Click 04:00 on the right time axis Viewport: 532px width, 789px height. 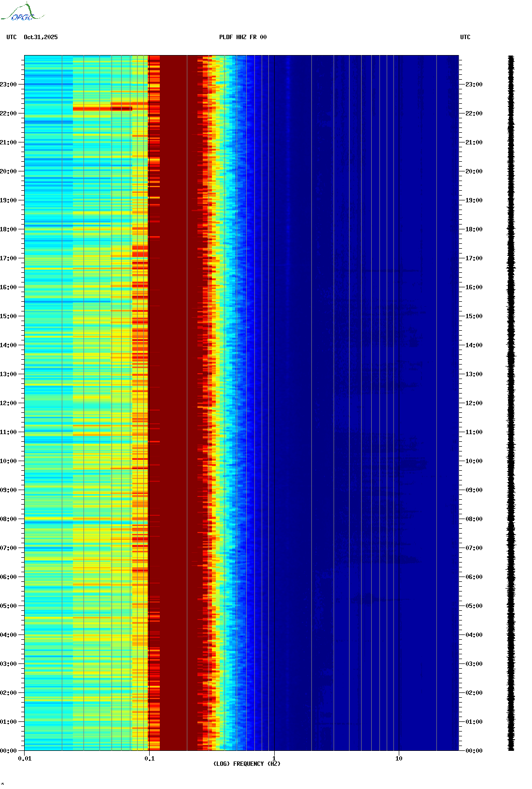474,635
